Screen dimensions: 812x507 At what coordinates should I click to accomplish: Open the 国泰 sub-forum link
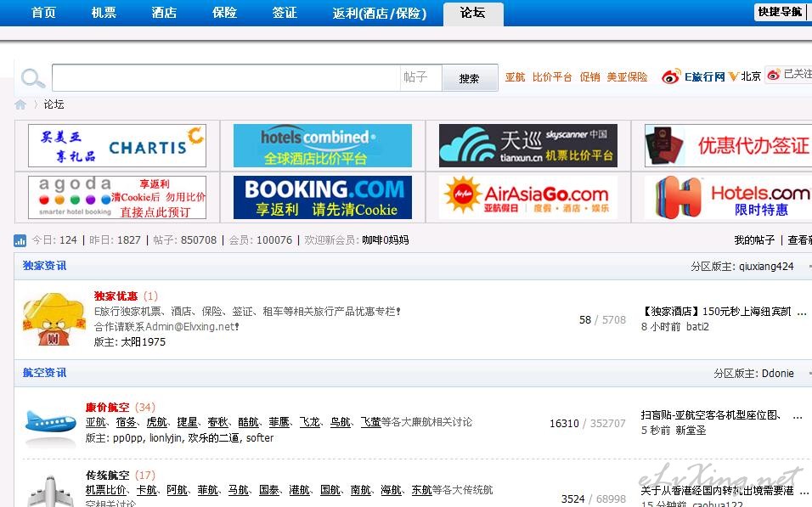(269, 490)
